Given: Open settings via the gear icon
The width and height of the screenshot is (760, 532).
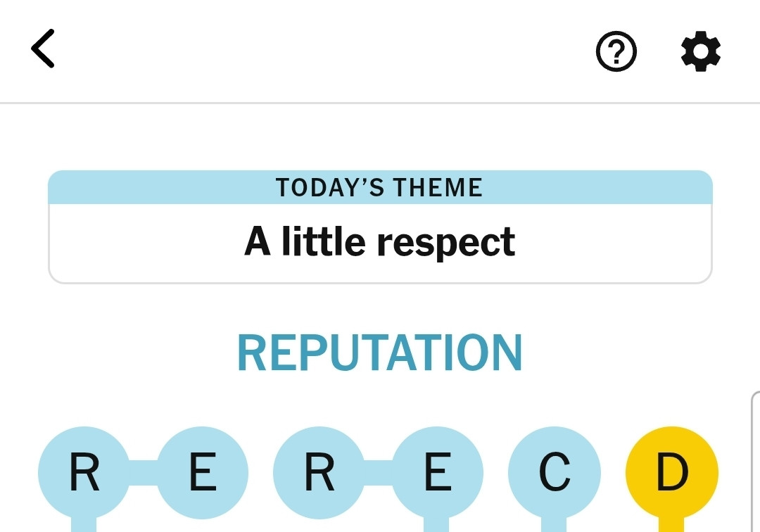Looking at the screenshot, I should pyautogui.click(x=701, y=51).
